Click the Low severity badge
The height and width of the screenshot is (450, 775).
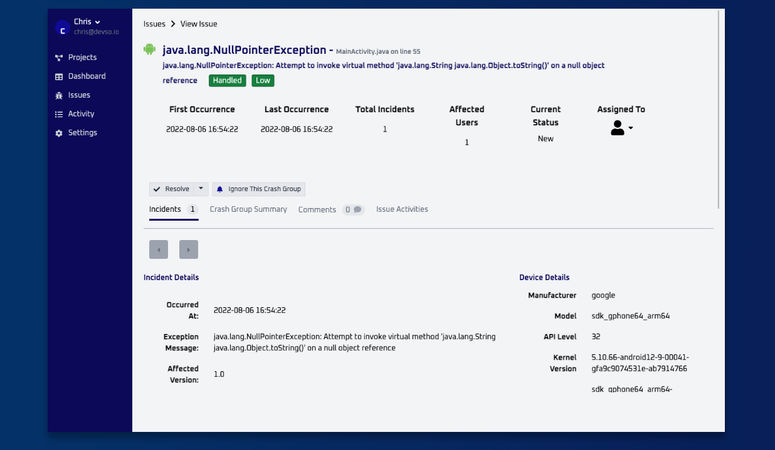(263, 81)
